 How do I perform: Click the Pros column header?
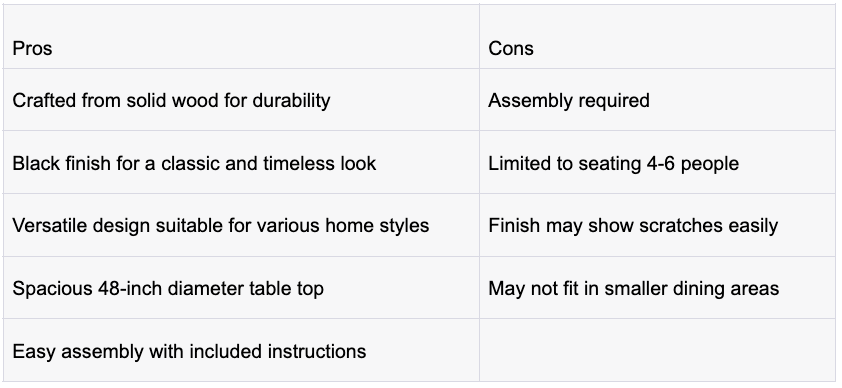click(241, 36)
